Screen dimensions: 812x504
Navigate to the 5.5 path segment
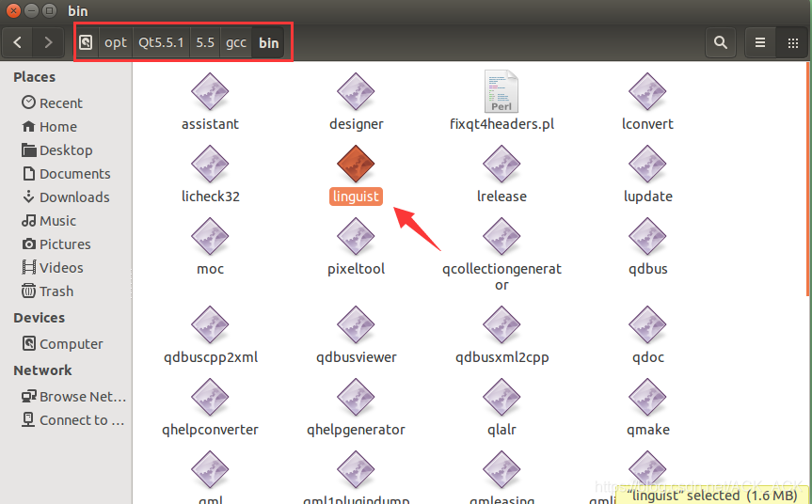[205, 42]
